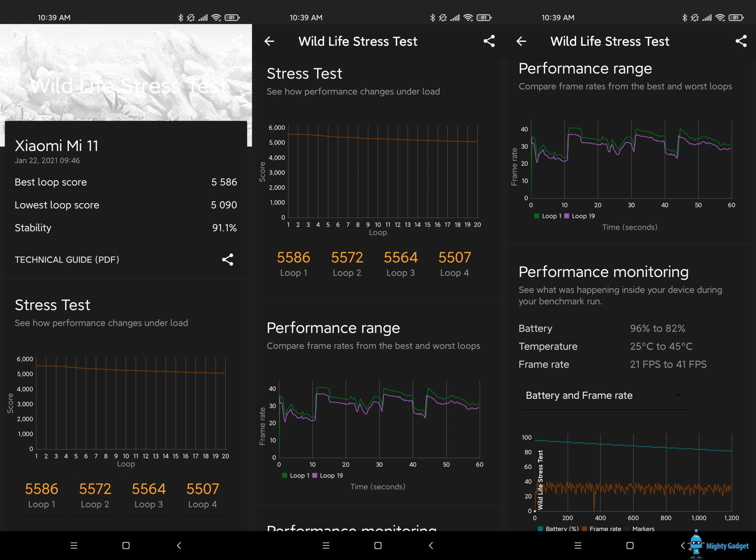
Task: Click the Frame rate legend color swatch
Action: coord(584,528)
